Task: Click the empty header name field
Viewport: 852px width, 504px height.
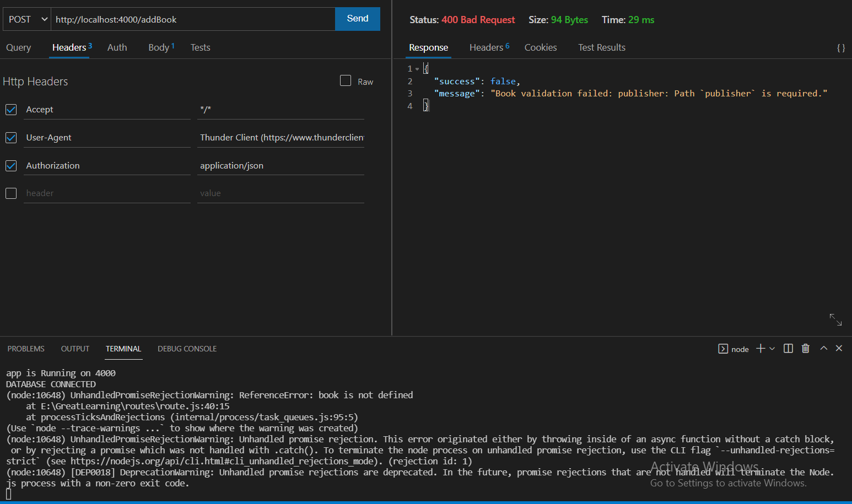Action: click(107, 193)
